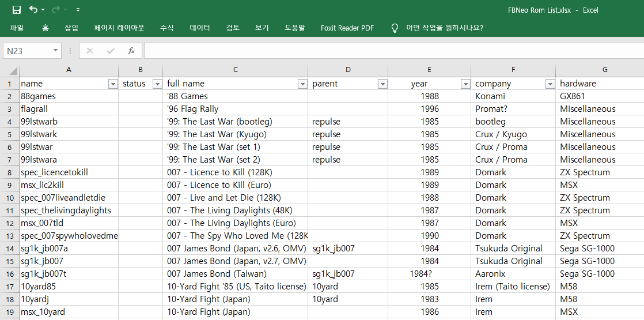The width and height of the screenshot is (644, 320).
Task: Select column C header
Action: (236, 70)
